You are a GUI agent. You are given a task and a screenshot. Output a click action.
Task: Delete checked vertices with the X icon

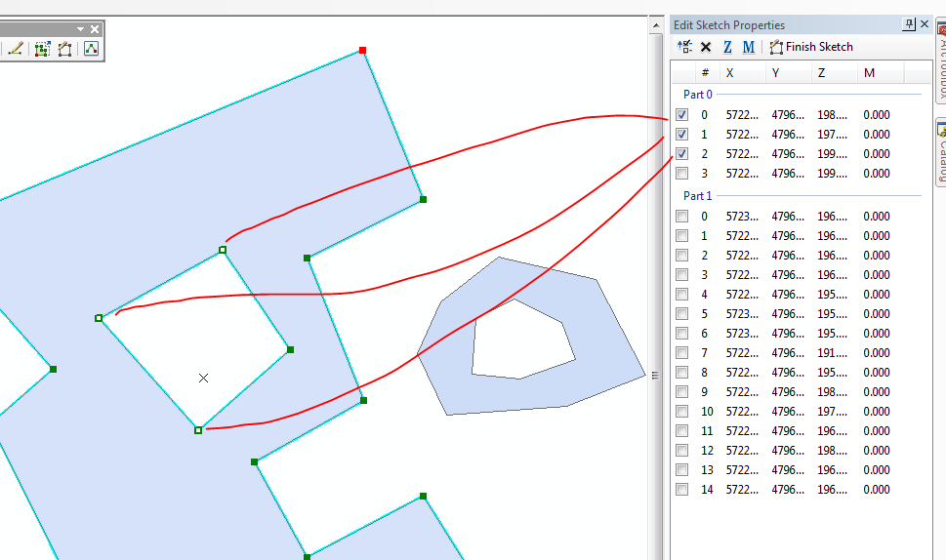tap(706, 47)
